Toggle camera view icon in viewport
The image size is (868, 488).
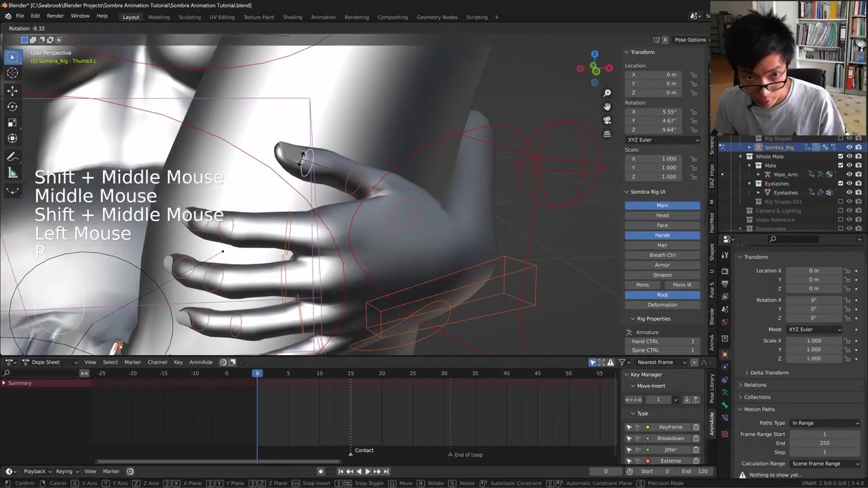(x=607, y=120)
